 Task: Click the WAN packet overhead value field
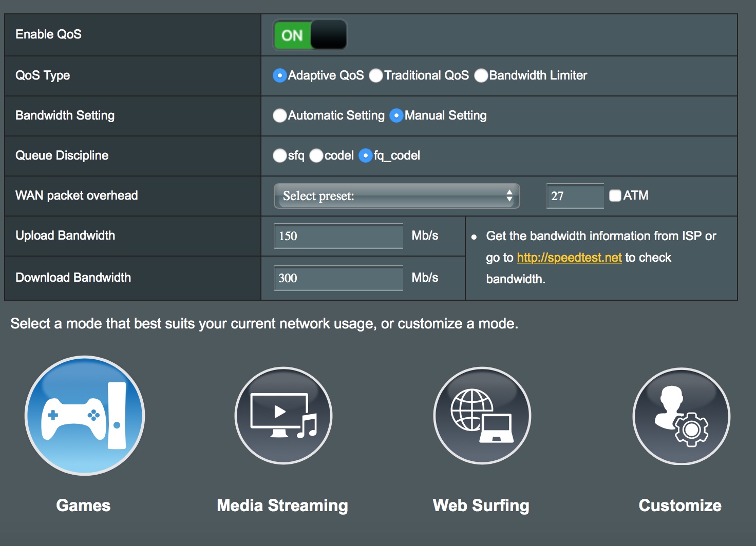coord(575,196)
